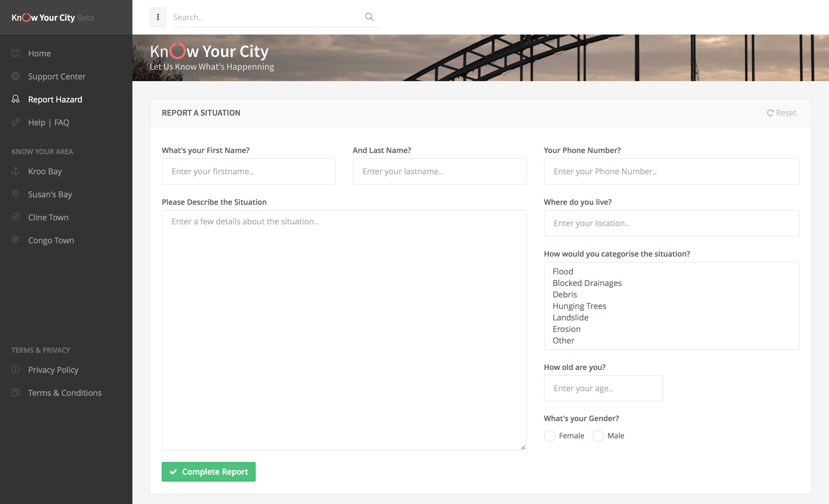829x504 pixels.
Task: Select the Female gender radio button
Action: click(550, 436)
